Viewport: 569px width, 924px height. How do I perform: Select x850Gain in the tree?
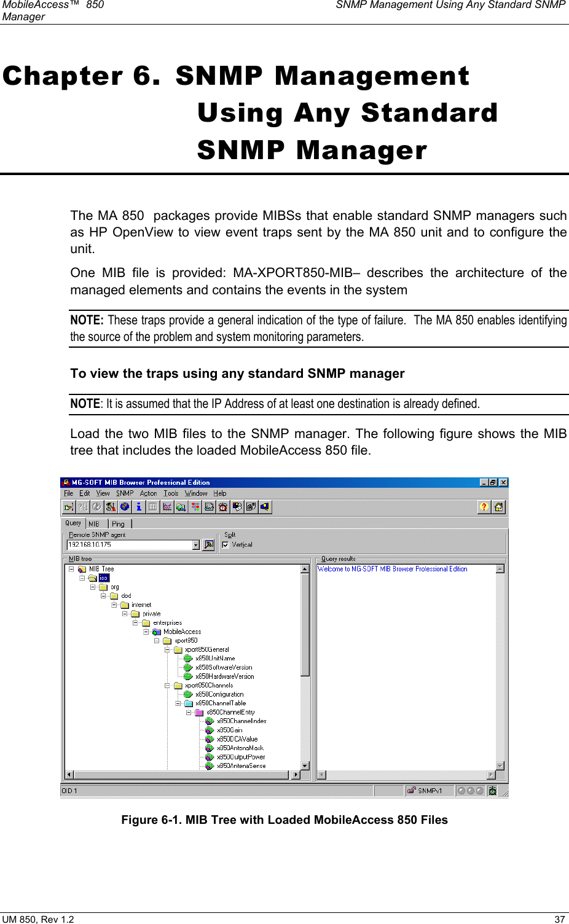click(x=230, y=730)
